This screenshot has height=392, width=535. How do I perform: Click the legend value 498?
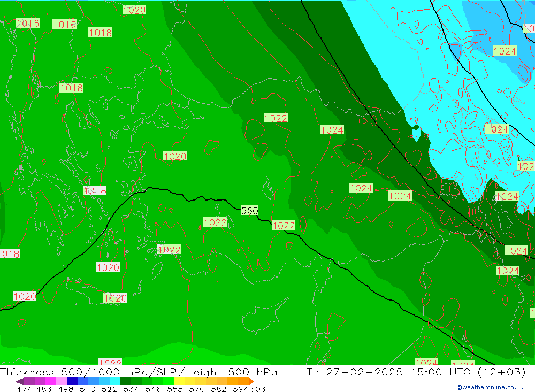[66, 389]
